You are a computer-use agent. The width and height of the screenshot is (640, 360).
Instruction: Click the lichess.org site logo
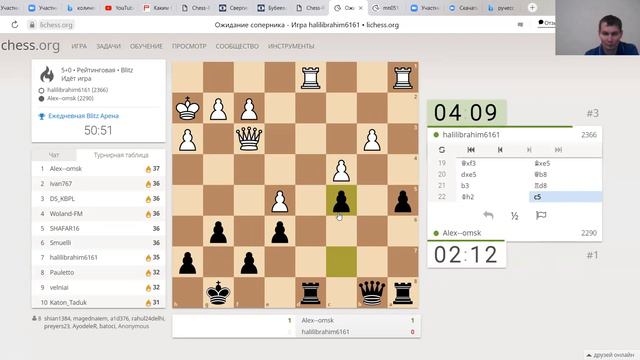tap(30, 45)
